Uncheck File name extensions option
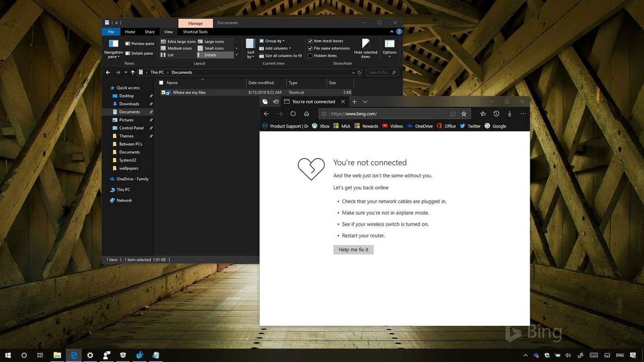The image size is (644, 362). [x=310, y=48]
